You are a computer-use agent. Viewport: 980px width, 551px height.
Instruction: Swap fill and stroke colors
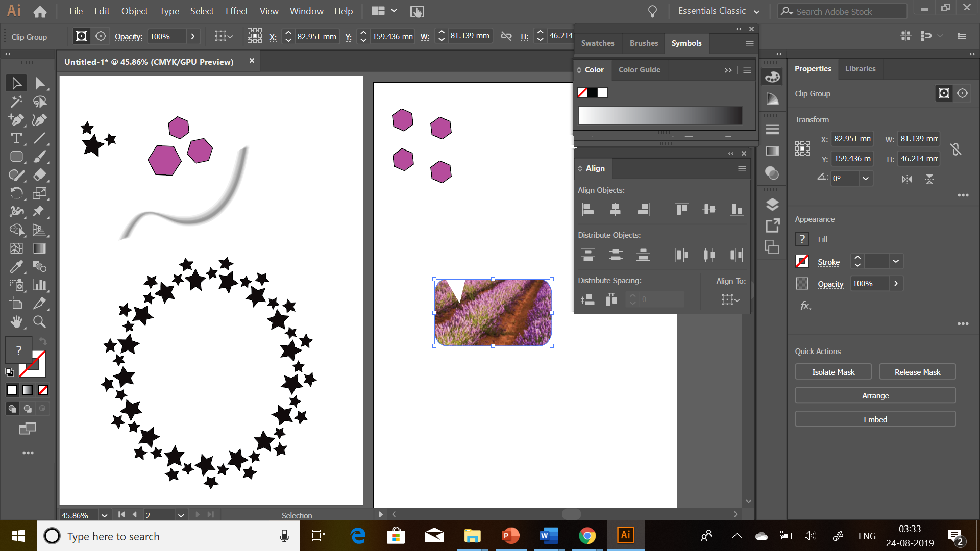tap(43, 341)
